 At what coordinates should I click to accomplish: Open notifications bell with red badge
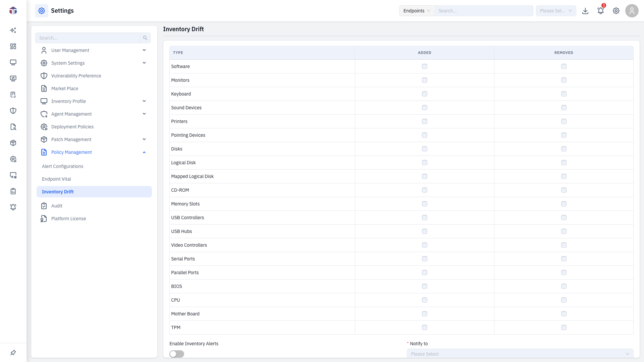coord(601,11)
